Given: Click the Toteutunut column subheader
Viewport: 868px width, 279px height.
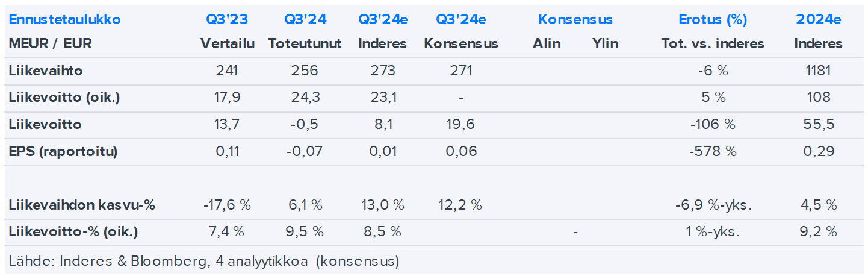Looking at the screenshot, I should coord(305,43).
